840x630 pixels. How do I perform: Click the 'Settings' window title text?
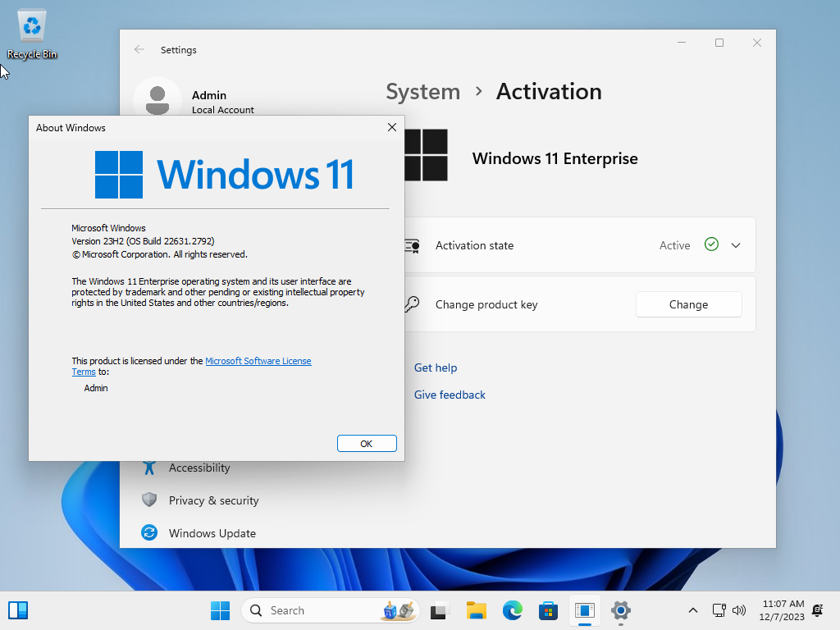tap(178, 50)
